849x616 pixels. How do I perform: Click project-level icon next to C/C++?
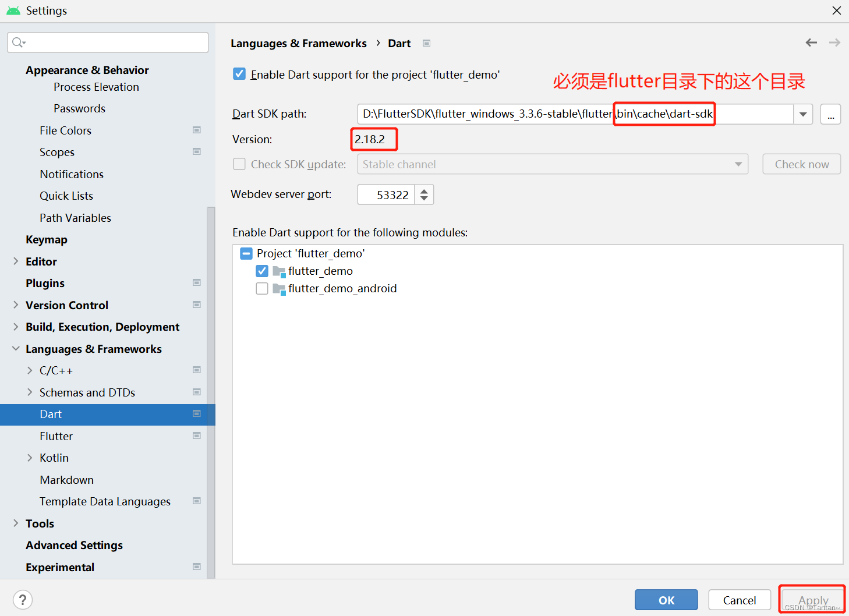[x=197, y=370]
